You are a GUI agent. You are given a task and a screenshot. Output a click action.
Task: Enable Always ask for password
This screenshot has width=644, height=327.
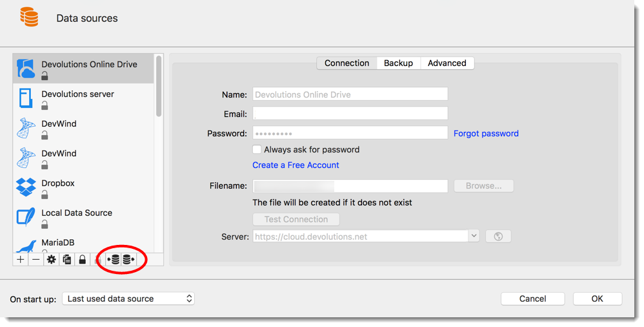pyautogui.click(x=257, y=149)
